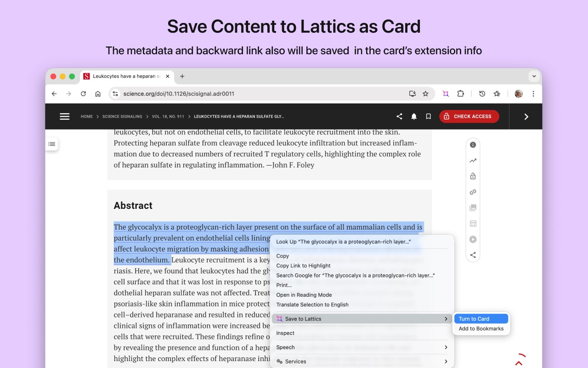This screenshot has height=368, width=588.
Task: Expand the Save to Lattics submenu
Action: [x=362, y=319]
